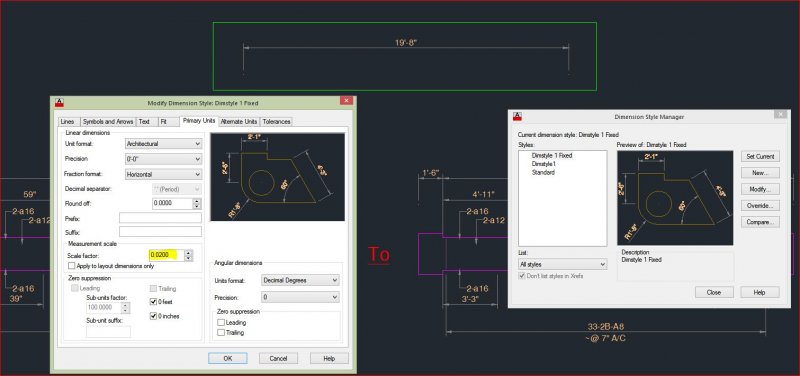The height and width of the screenshot is (376, 800).
Task: Open the Fraction format dropdown showing Horizontal
Action: tap(164, 174)
